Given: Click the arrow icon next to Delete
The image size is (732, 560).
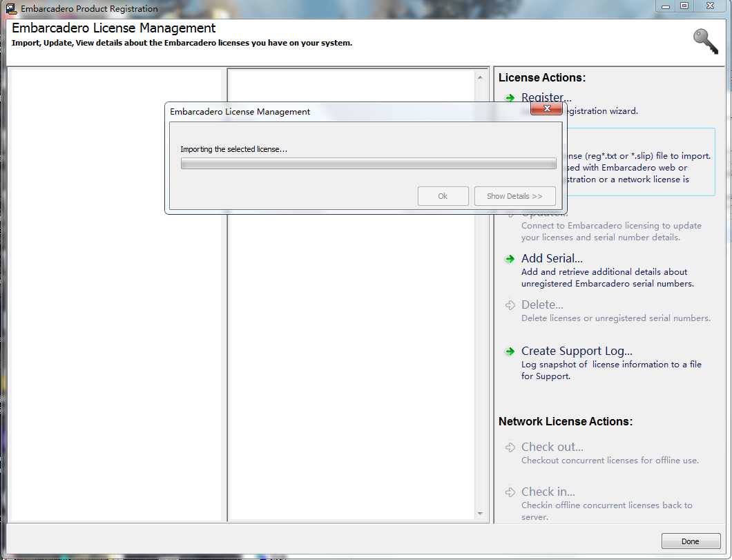Looking at the screenshot, I should (510, 305).
